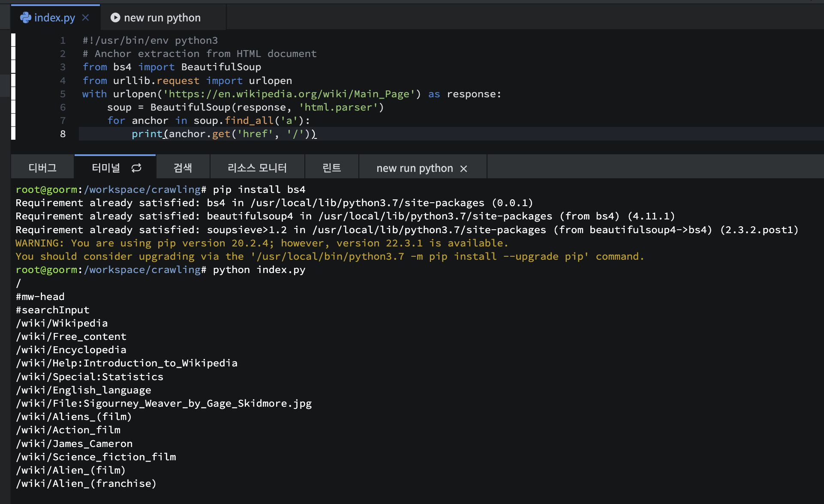Close the new run python bottom tab
The width and height of the screenshot is (824, 504).
point(463,168)
